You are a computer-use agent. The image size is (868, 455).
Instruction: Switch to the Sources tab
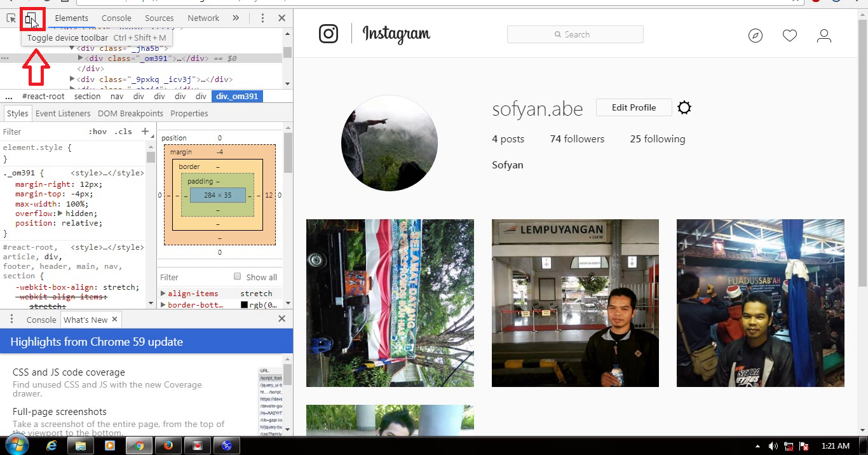point(159,18)
